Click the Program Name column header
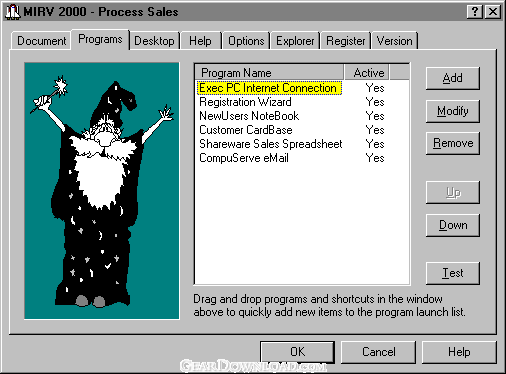Image resolution: width=506 pixels, height=374 pixels. pyautogui.click(x=269, y=73)
